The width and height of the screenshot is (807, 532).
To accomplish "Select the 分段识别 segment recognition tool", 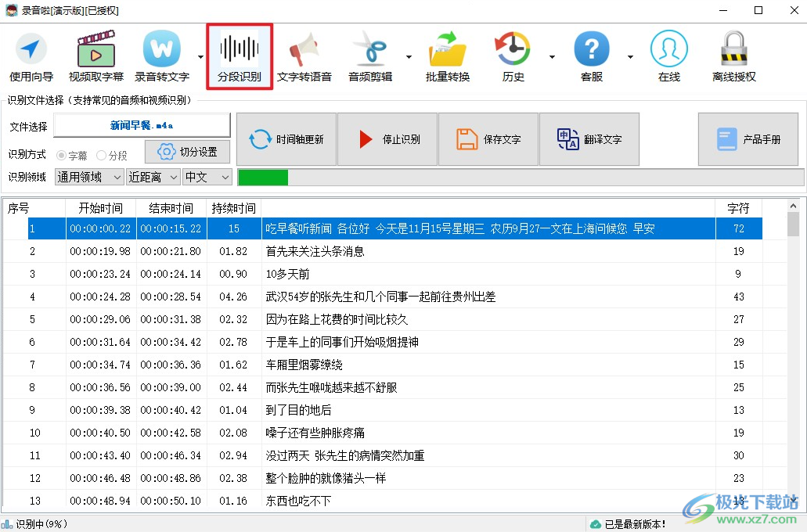I will pyautogui.click(x=240, y=56).
